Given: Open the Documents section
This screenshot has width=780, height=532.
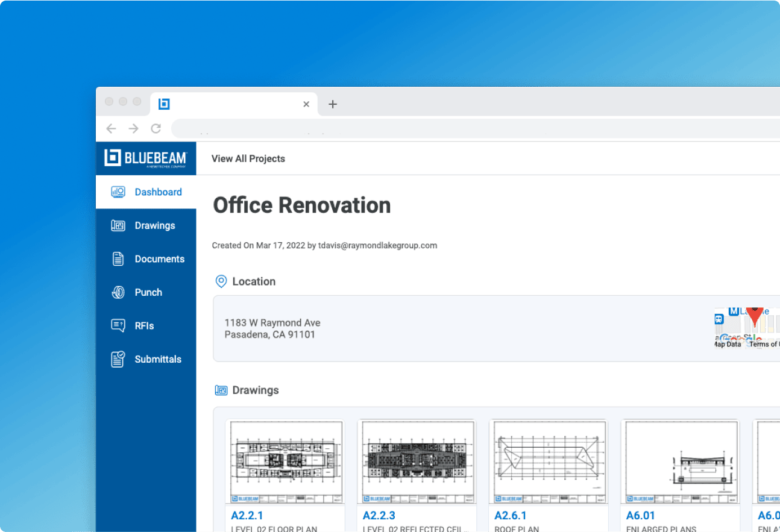Looking at the screenshot, I should click(x=159, y=258).
